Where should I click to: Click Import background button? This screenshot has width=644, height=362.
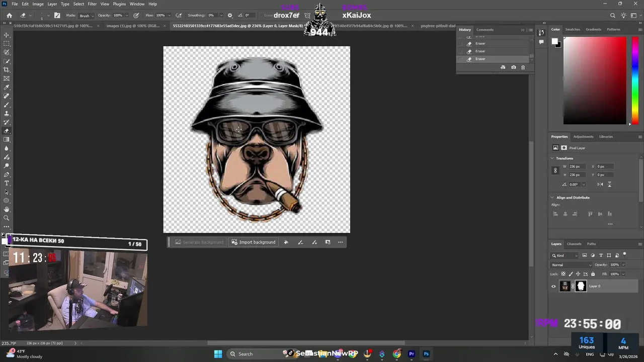[253, 242]
